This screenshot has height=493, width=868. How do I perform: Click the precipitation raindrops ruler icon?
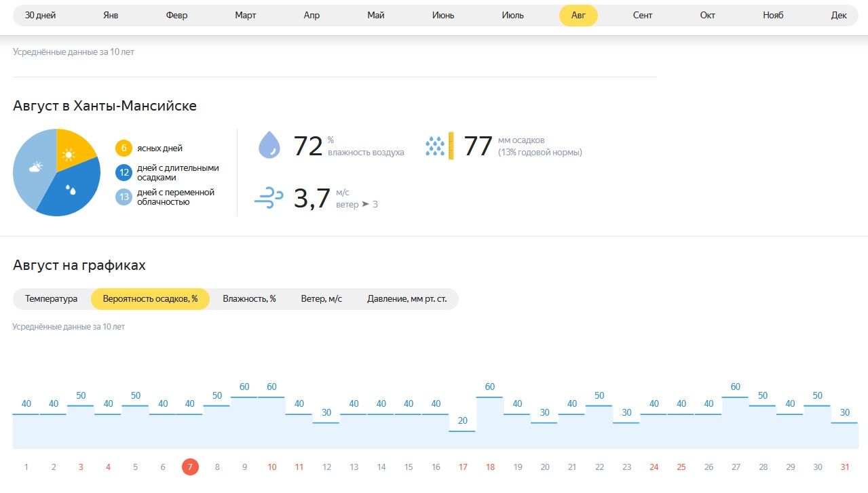pyautogui.click(x=439, y=145)
